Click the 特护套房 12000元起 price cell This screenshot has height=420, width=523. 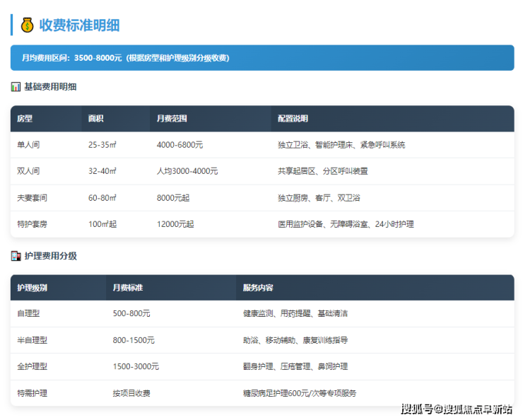(x=175, y=224)
